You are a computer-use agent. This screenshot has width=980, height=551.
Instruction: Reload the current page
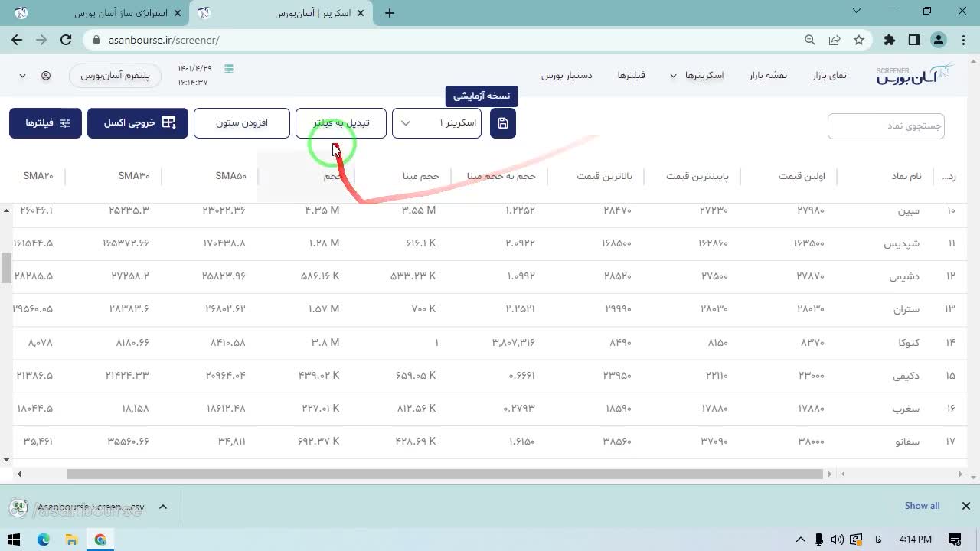(x=66, y=40)
